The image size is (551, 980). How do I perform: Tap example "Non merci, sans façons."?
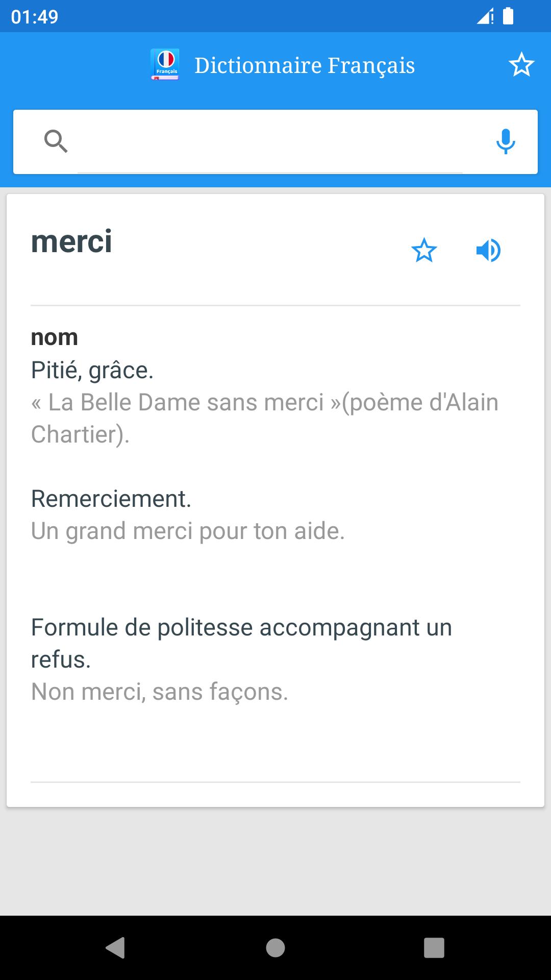click(x=160, y=692)
